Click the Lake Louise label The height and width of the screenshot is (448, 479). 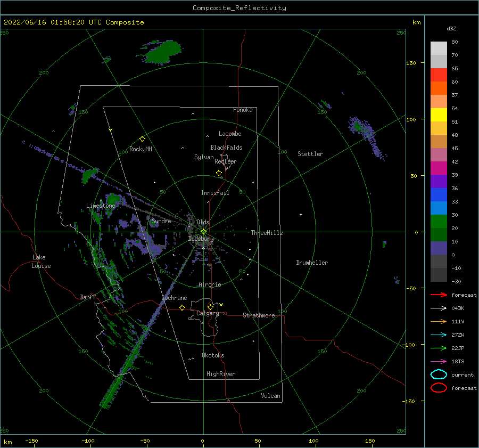(41, 262)
